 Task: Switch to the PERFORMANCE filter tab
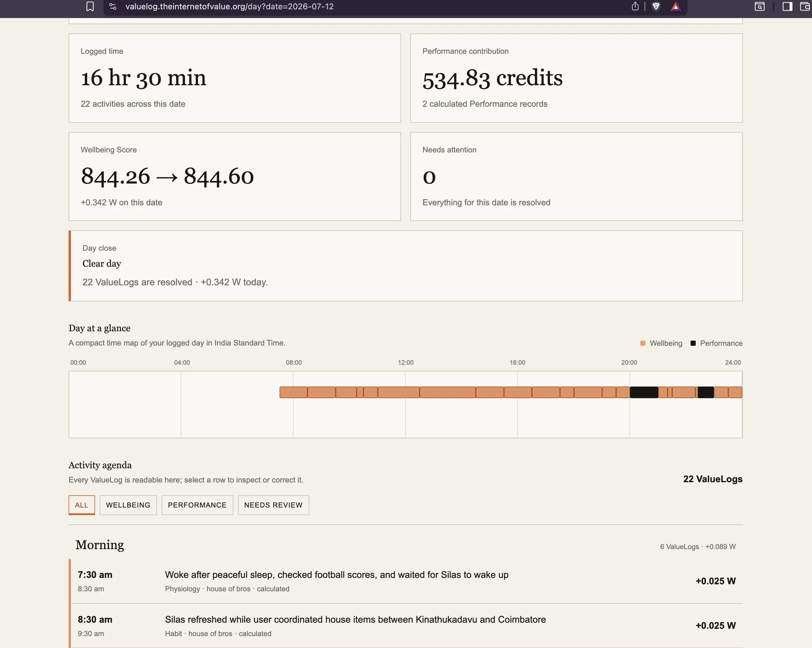pyautogui.click(x=197, y=505)
